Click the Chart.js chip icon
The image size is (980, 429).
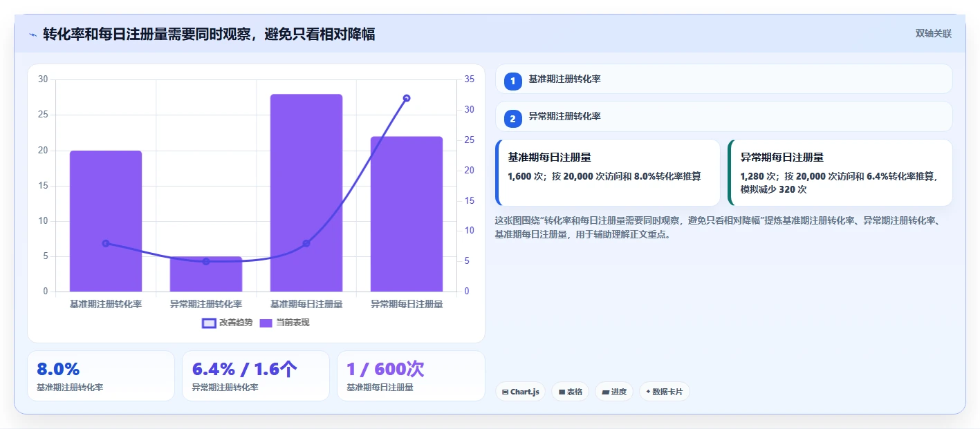[506, 392]
